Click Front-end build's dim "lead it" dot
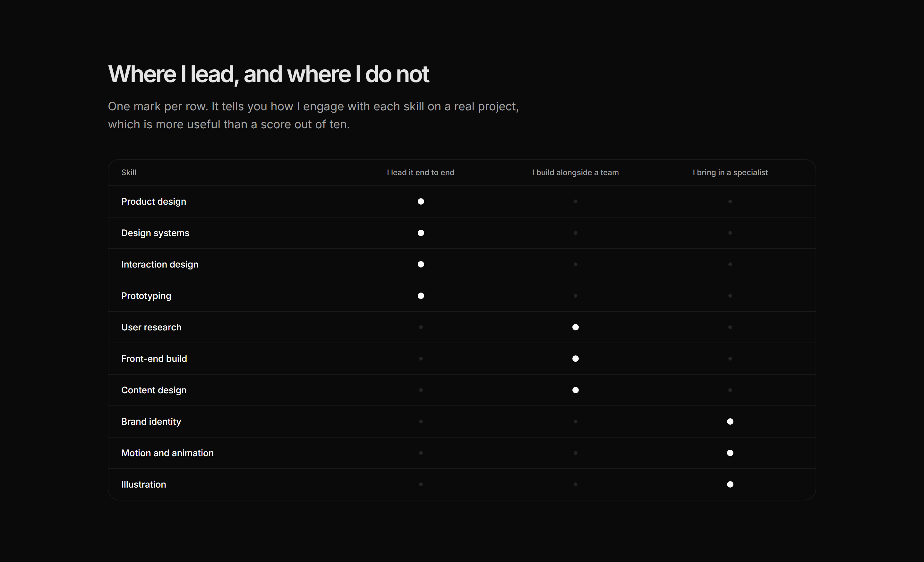The image size is (924, 562). pos(421,359)
